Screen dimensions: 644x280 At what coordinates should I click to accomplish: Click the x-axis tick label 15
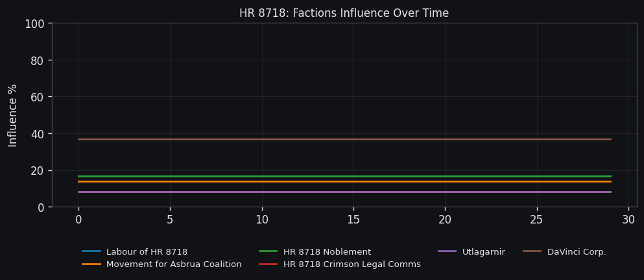pyautogui.click(x=353, y=220)
